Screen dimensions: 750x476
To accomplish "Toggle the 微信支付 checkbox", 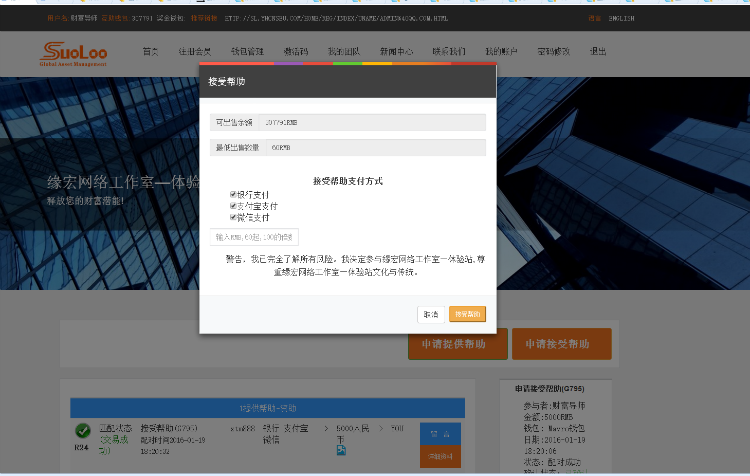I will [233, 217].
